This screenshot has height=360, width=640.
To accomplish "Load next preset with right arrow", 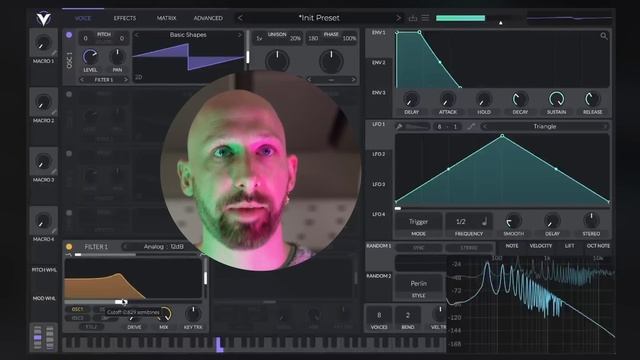I will 398,18.
